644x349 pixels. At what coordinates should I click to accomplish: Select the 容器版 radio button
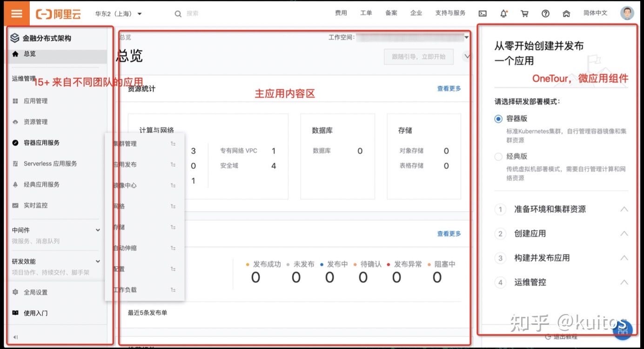(498, 119)
